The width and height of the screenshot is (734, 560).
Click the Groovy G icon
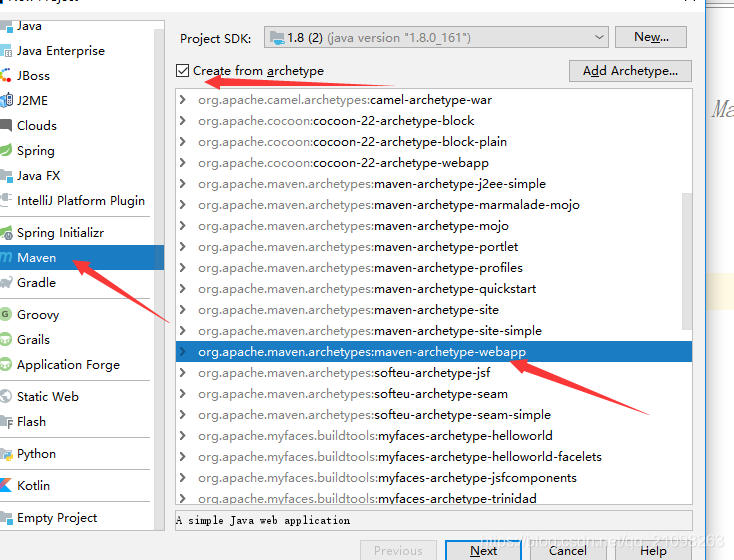[x=6, y=314]
